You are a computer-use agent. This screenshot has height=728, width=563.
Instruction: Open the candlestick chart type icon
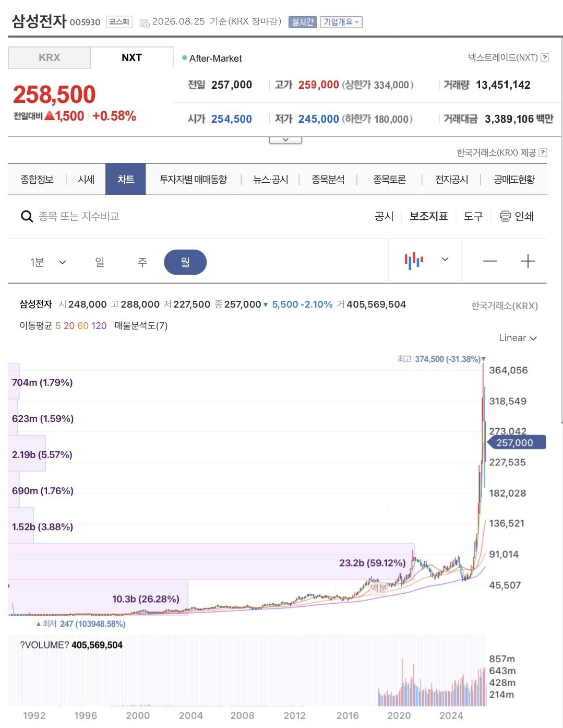[414, 260]
